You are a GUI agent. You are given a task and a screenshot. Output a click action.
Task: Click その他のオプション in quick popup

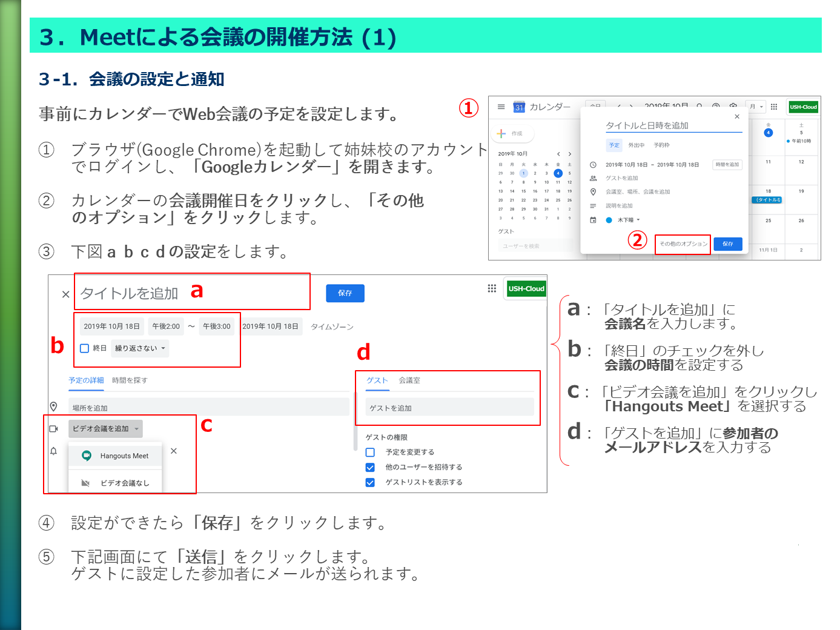[x=683, y=244]
